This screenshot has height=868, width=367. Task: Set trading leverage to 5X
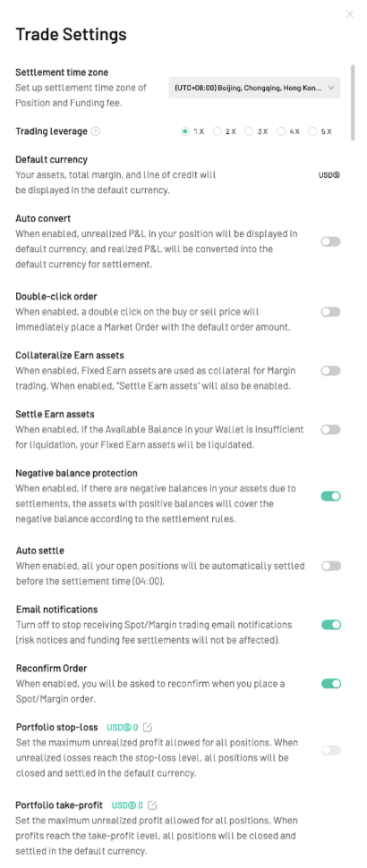click(x=320, y=131)
